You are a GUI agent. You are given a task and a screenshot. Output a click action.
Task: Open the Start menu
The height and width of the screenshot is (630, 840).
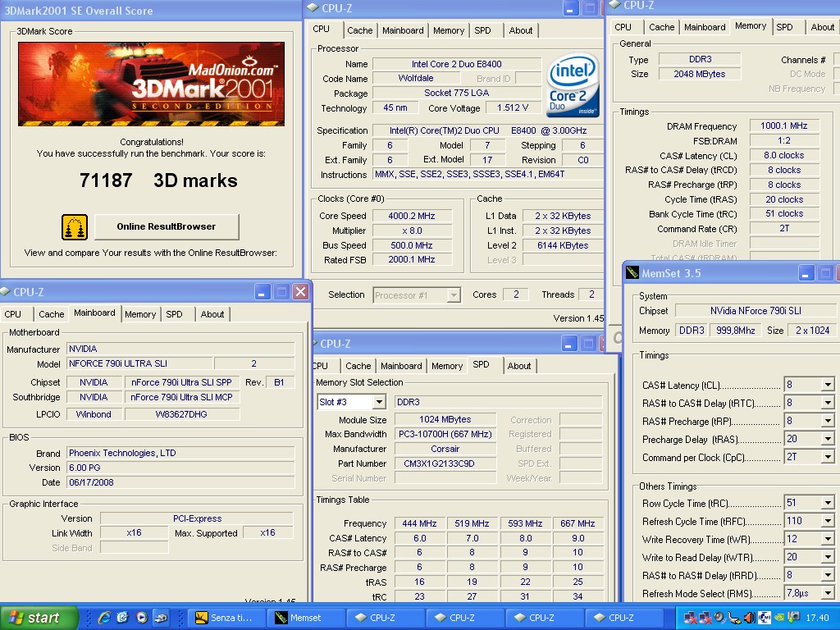coord(39,618)
